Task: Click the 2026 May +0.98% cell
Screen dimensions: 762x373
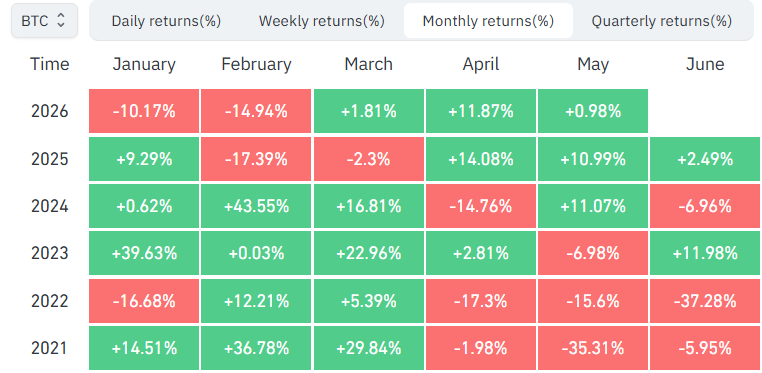Action: (593, 111)
